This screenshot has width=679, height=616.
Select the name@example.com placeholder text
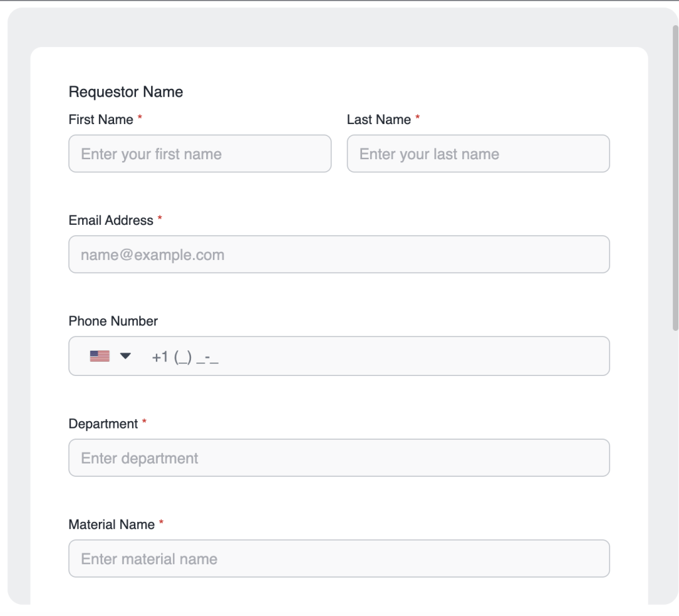click(152, 254)
